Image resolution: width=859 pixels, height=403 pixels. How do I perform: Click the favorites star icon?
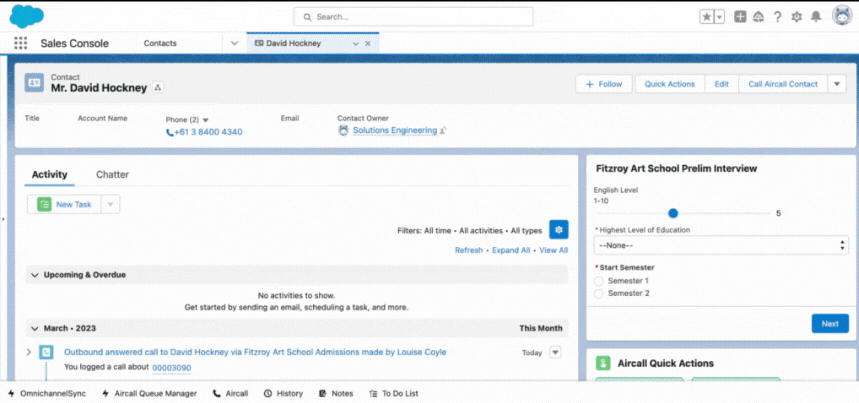pyautogui.click(x=707, y=17)
